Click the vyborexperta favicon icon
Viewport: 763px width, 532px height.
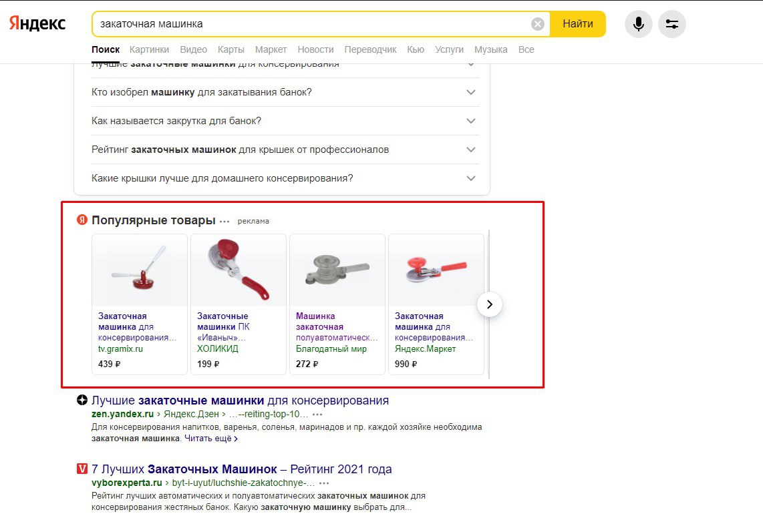[82, 469]
